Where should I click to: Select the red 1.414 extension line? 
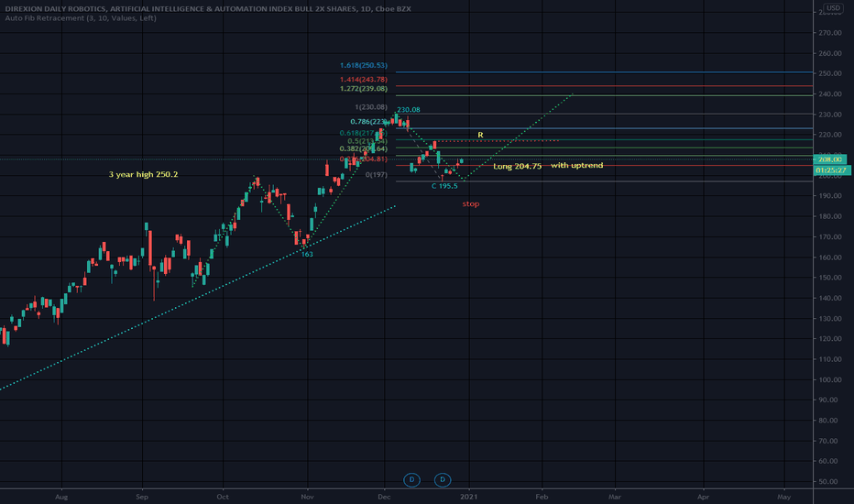pos(604,85)
